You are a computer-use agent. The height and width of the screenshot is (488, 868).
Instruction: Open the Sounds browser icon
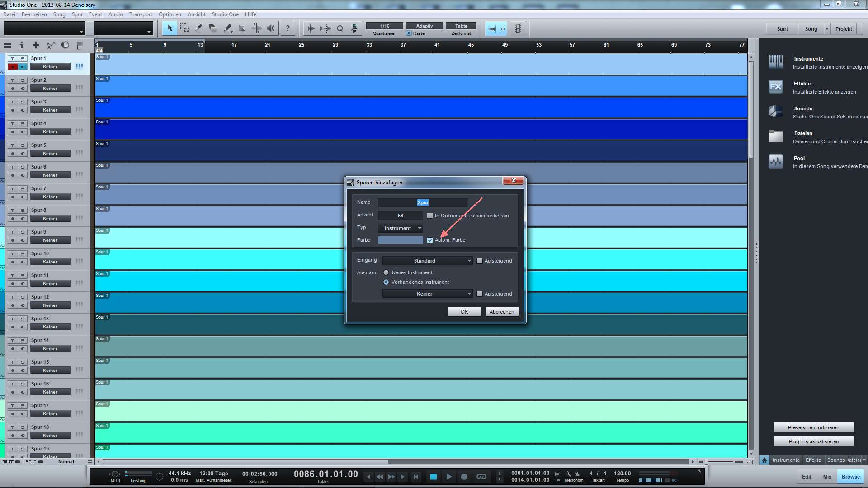pyautogui.click(x=776, y=111)
